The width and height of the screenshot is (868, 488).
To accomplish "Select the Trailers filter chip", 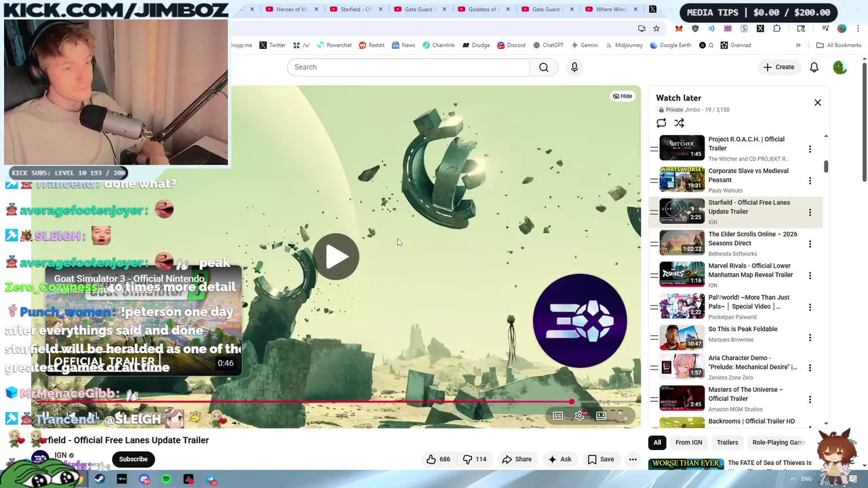I will (728, 443).
